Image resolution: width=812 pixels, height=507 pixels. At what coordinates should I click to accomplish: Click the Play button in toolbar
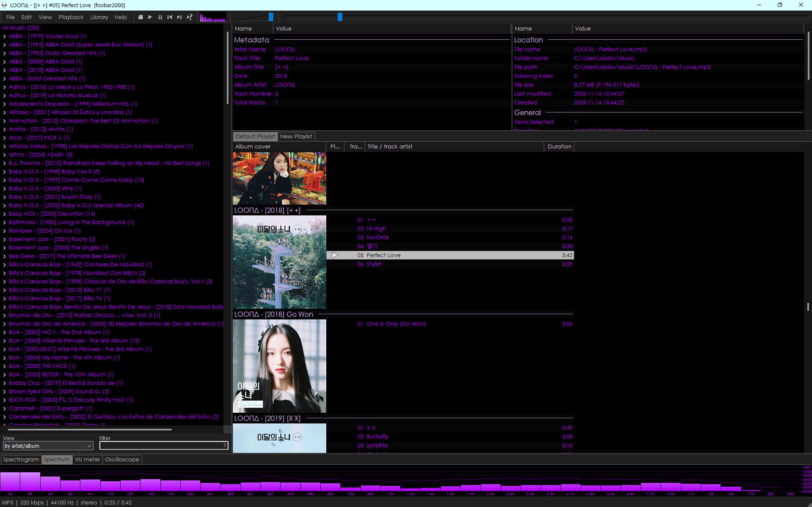click(150, 17)
